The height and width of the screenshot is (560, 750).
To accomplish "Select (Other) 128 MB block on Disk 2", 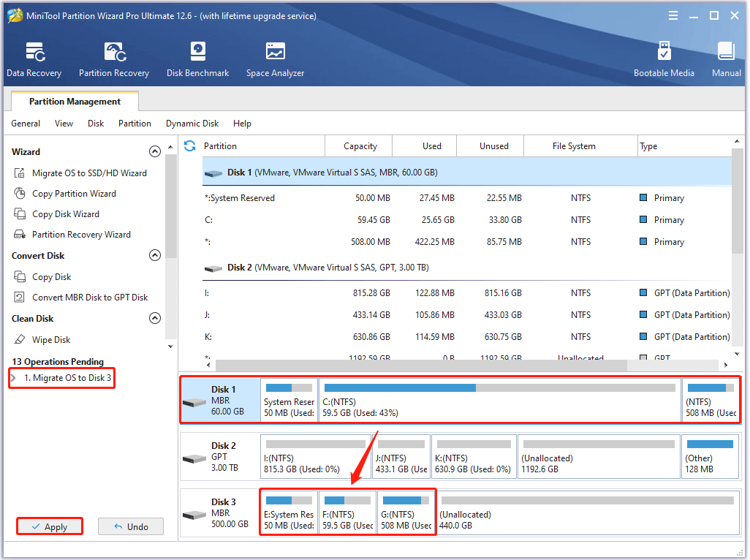I will click(x=711, y=457).
